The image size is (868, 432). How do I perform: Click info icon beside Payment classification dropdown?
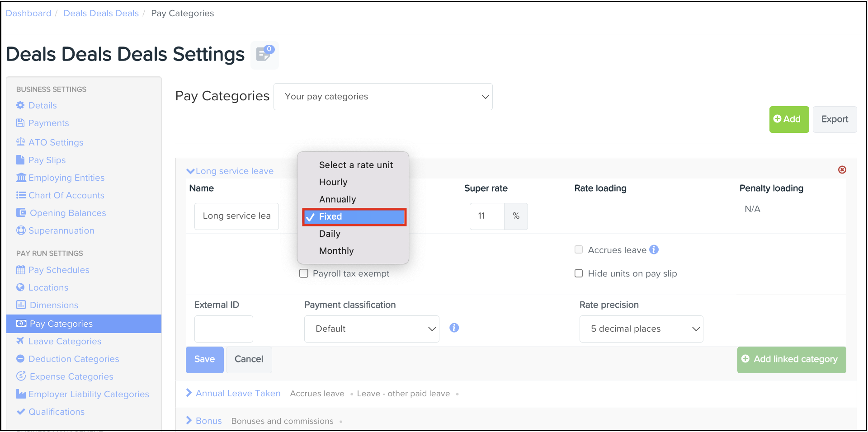[x=454, y=328]
